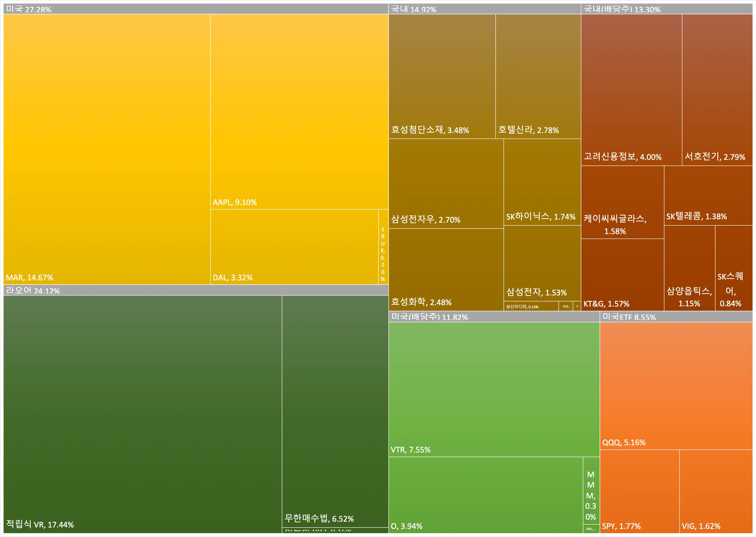Click the AAPL, 9.10% treemap block
This screenshot has width=756, height=537.
tap(299, 112)
